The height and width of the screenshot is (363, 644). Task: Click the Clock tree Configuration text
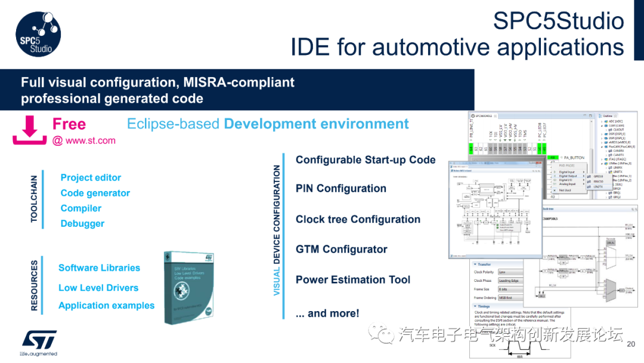click(x=358, y=219)
